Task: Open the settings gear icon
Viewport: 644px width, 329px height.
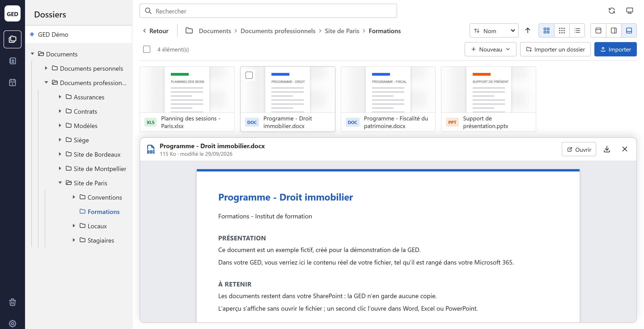Action: coord(13,323)
